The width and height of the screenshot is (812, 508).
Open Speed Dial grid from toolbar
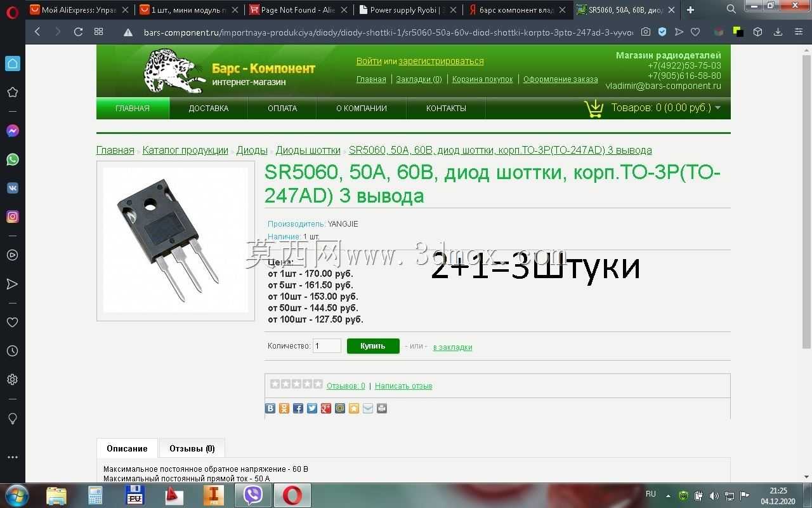(x=98, y=32)
